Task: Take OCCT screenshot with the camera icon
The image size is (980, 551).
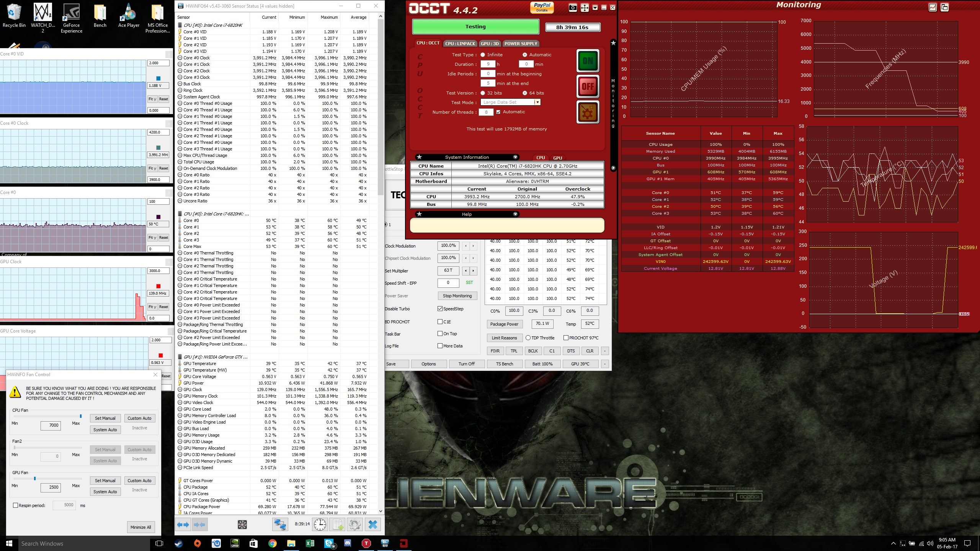Action: click(573, 8)
